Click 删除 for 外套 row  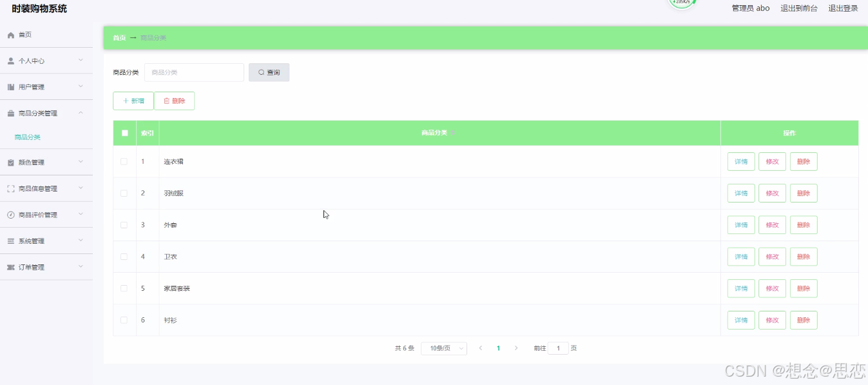[x=804, y=225]
